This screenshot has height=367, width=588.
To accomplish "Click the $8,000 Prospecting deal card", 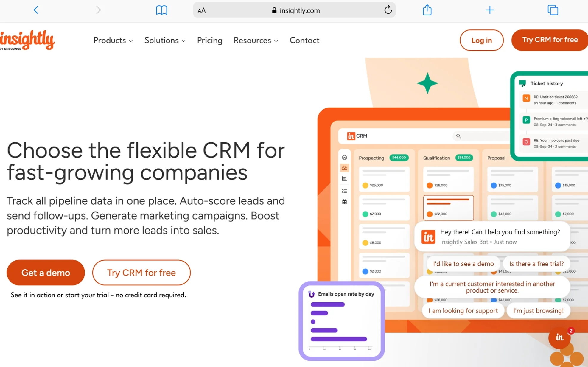I will pyautogui.click(x=384, y=236).
